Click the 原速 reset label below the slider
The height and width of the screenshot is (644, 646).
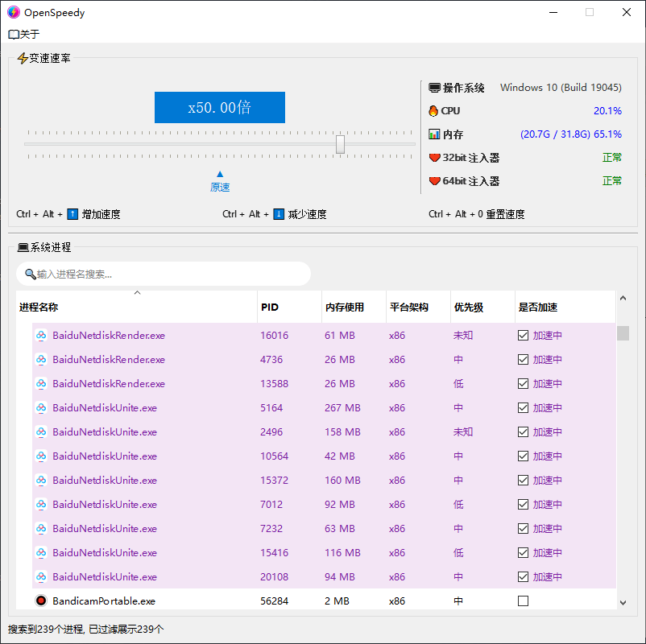click(x=219, y=186)
